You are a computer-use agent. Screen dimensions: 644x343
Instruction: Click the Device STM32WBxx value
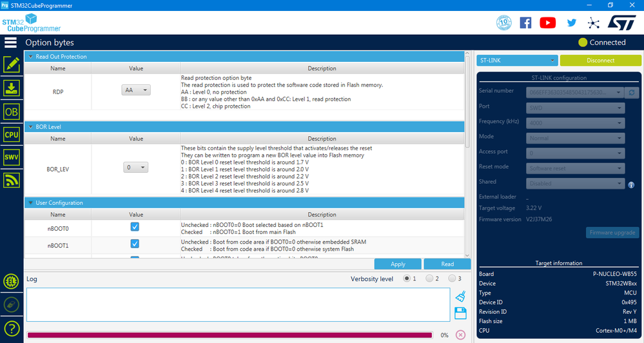[621, 284]
